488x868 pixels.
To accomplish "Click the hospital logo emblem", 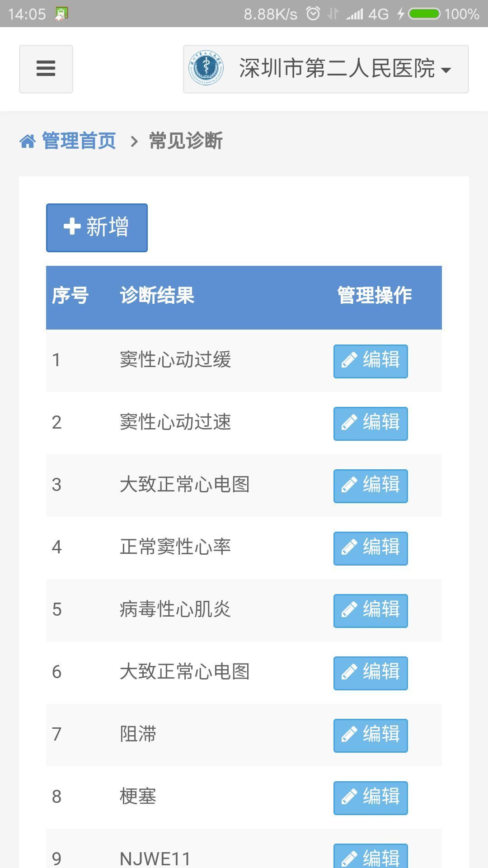I will pos(206,69).
